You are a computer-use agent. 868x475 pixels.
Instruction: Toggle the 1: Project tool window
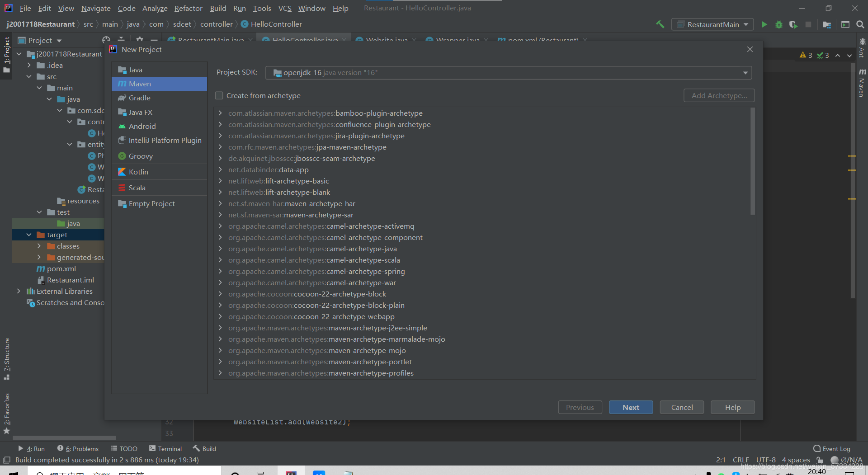(x=6, y=54)
